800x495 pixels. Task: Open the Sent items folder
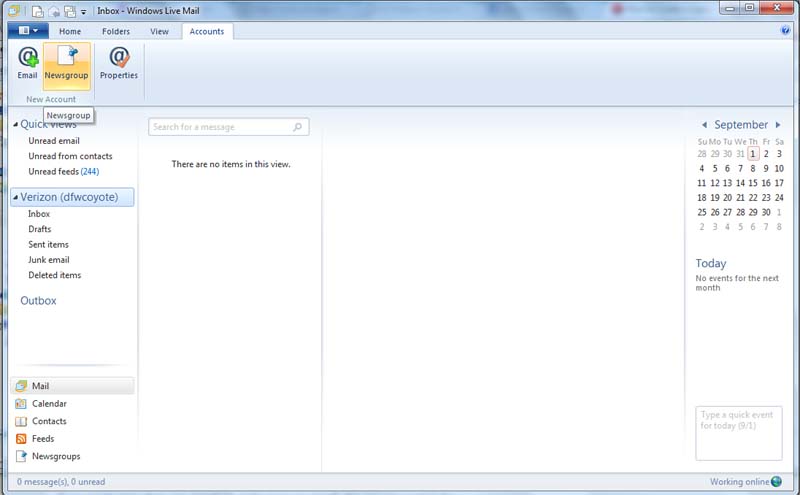[x=48, y=244]
